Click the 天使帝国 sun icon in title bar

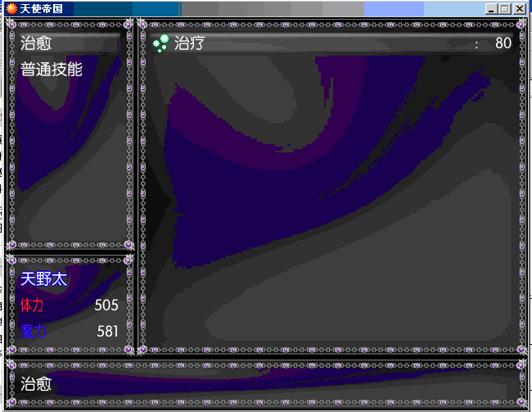click(11, 8)
